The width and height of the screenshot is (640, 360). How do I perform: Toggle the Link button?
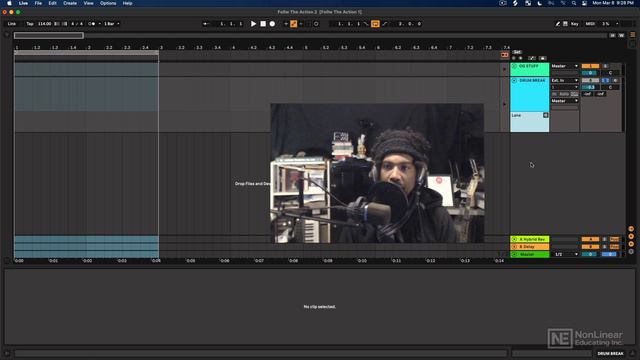[x=12, y=24]
